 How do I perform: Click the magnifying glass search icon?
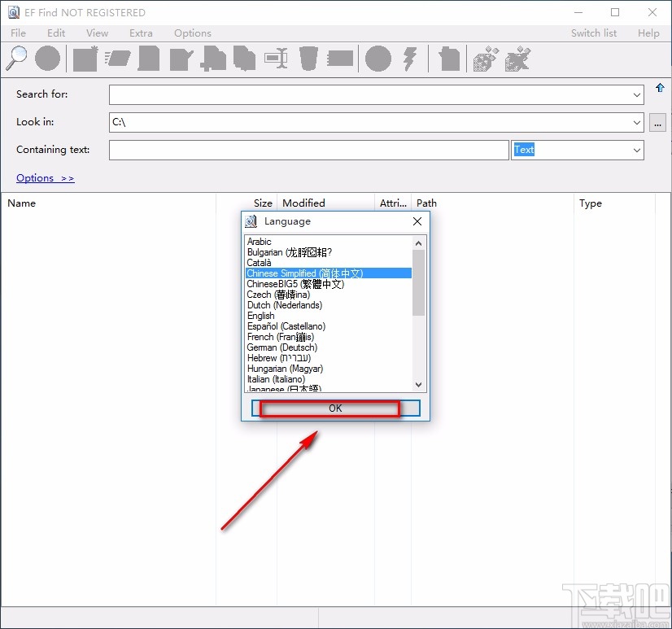16,59
